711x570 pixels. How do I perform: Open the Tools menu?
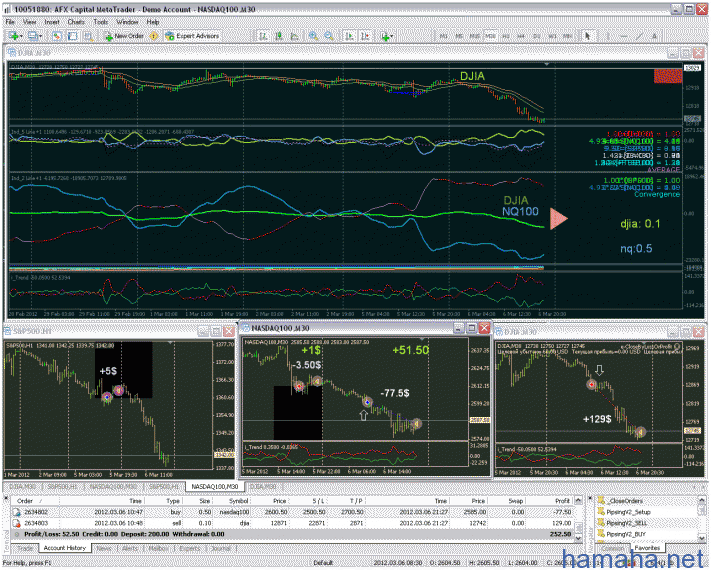coord(101,22)
